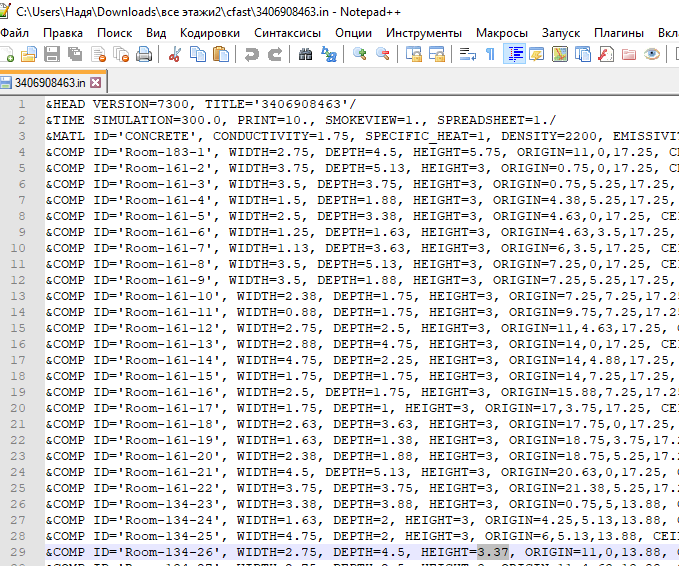Toggle the monitoring eye icon

[x=652, y=54]
